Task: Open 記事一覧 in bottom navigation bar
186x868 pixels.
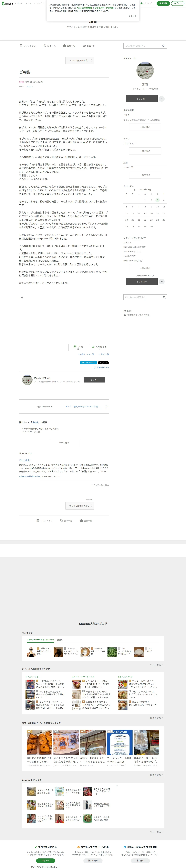Action: (66, 521)
